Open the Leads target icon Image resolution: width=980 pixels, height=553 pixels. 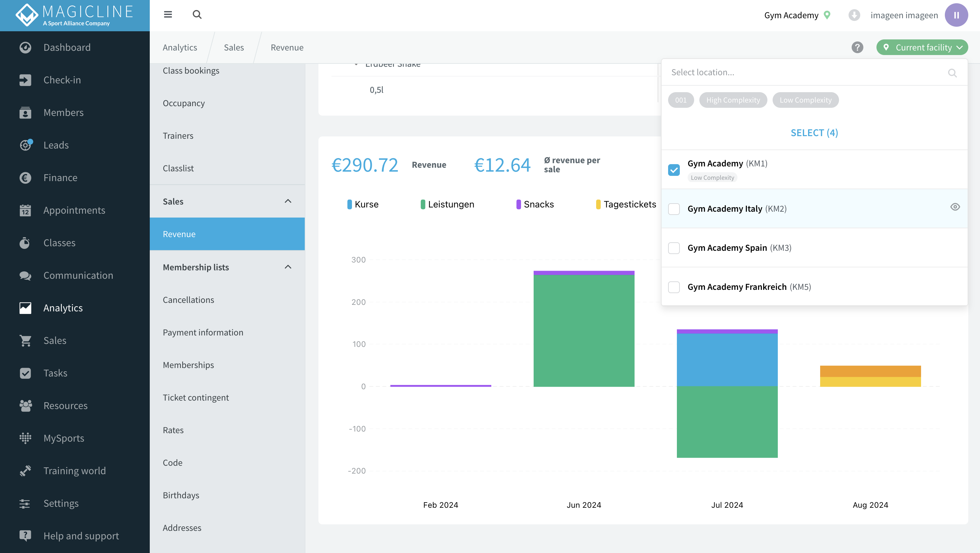click(26, 145)
